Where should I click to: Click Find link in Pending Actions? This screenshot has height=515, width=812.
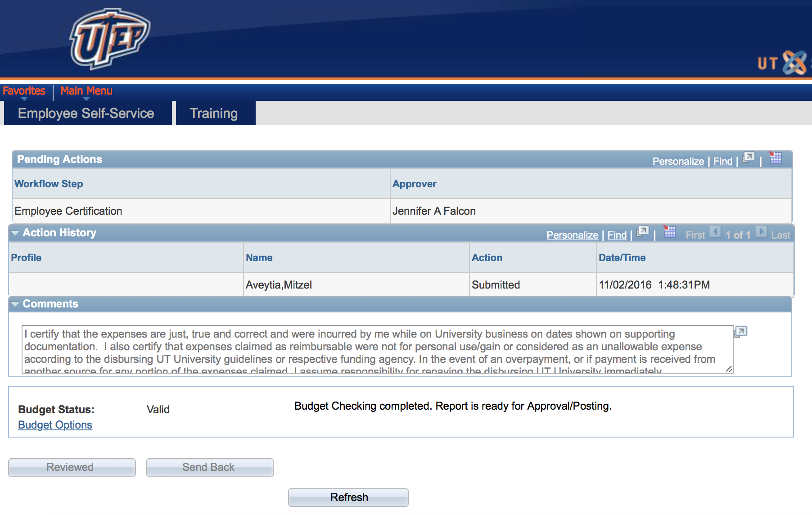[x=723, y=161]
